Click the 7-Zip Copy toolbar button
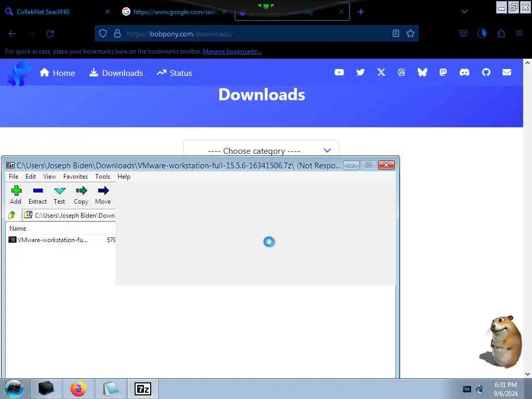 coord(81,195)
